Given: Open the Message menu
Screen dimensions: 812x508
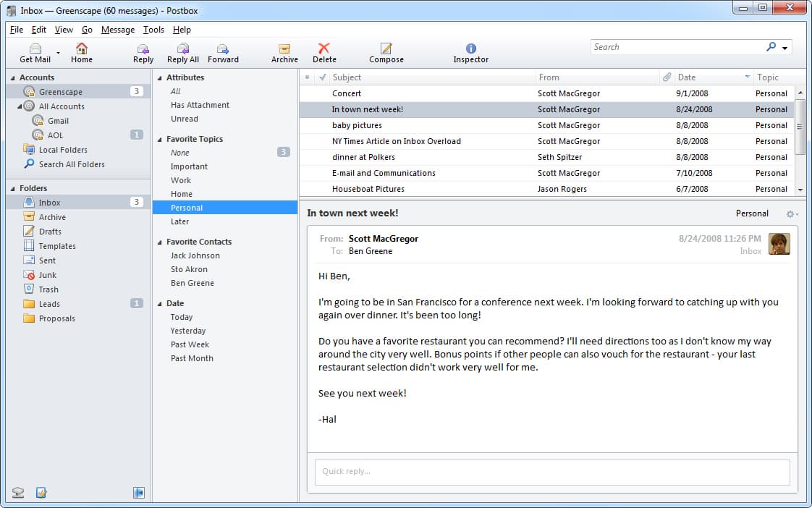Looking at the screenshot, I should point(117,30).
